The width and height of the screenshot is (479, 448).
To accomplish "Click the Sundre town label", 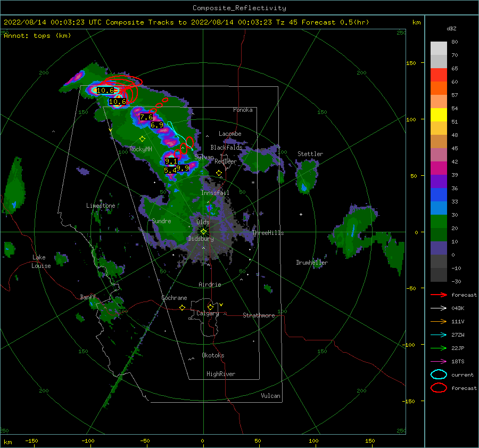I will (x=162, y=221).
